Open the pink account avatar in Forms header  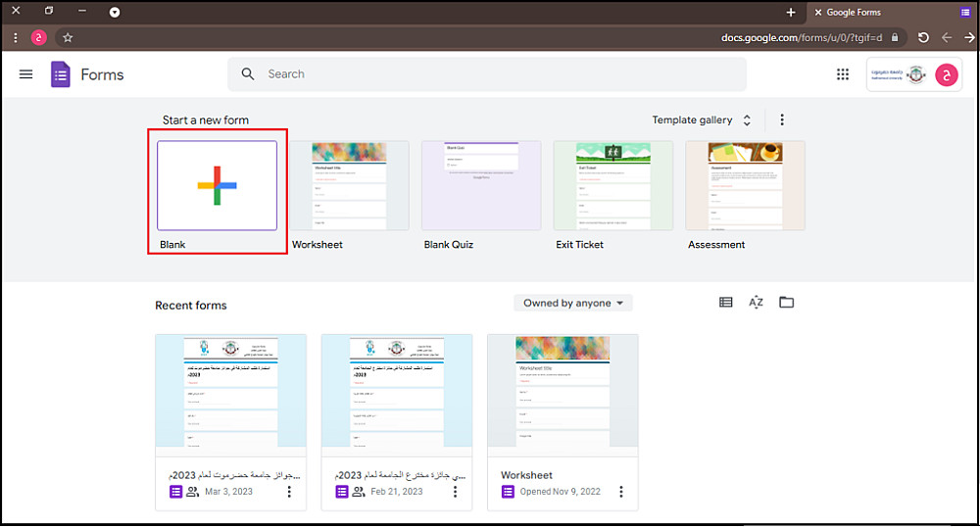pos(947,74)
